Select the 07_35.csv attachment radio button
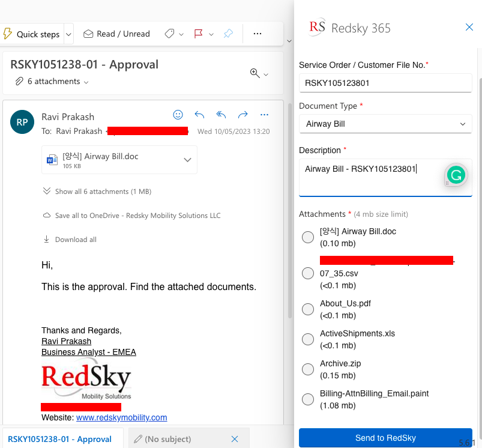The image size is (482, 448). pyautogui.click(x=308, y=273)
